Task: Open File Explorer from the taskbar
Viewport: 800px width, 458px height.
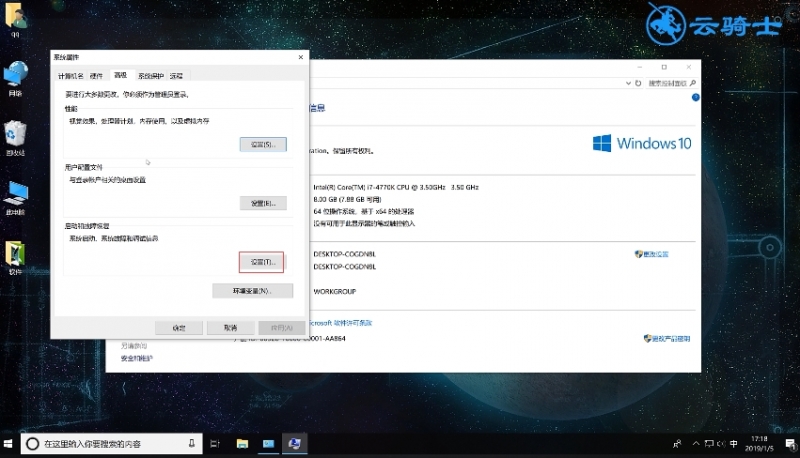Action: 242,444
